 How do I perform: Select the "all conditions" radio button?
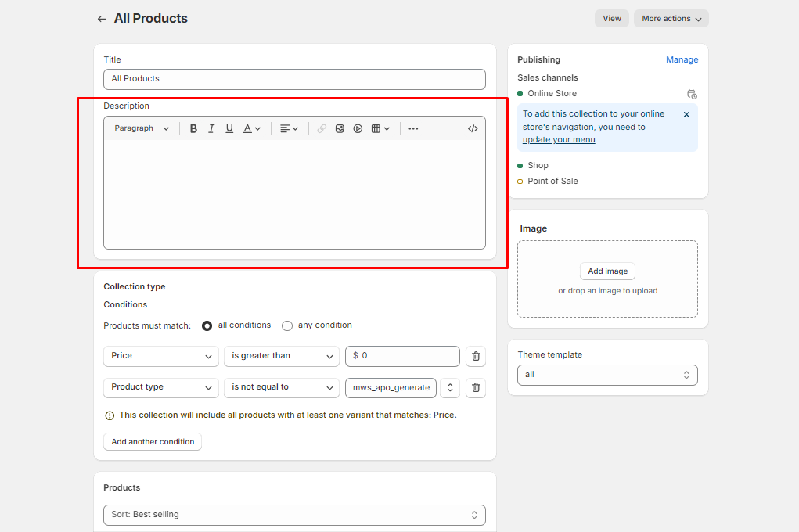207,325
